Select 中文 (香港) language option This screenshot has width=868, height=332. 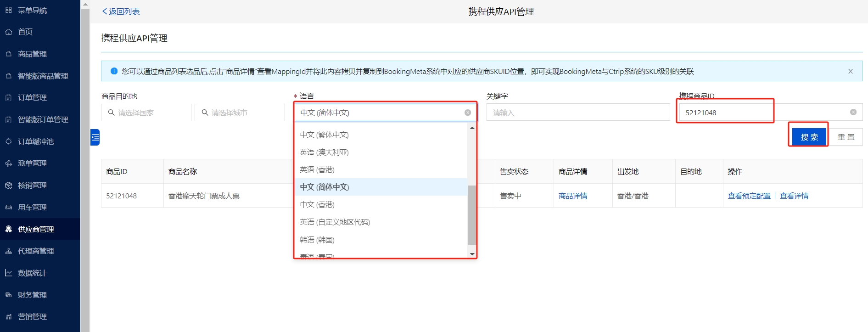pyautogui.click(x=381, y=204)
